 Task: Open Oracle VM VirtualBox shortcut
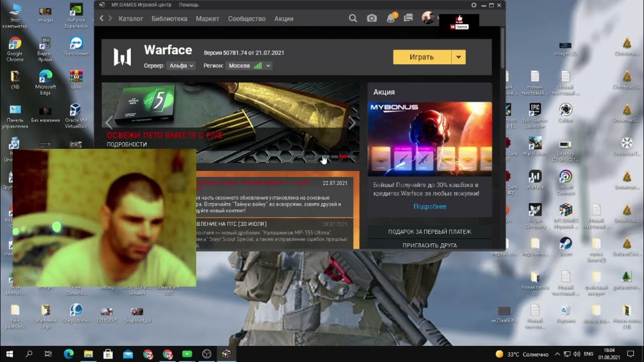76,116
